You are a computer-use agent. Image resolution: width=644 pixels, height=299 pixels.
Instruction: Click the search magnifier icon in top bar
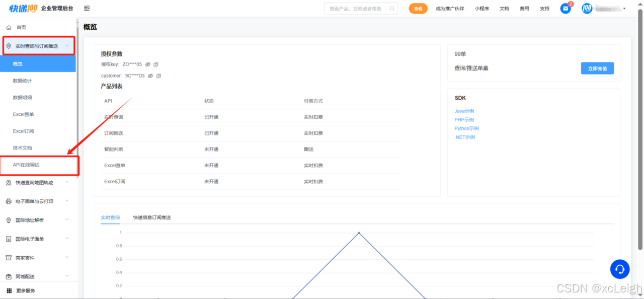tap(392, 9)
